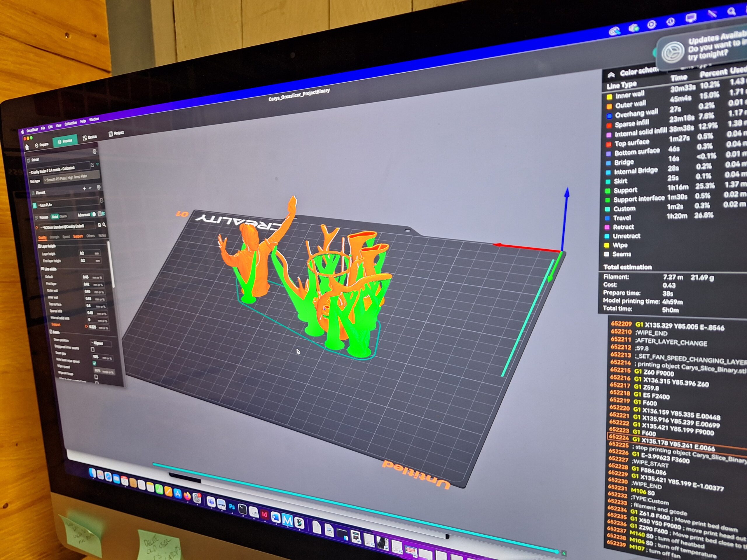Enable Staggered inner seams checkbox

click(93, 349)
